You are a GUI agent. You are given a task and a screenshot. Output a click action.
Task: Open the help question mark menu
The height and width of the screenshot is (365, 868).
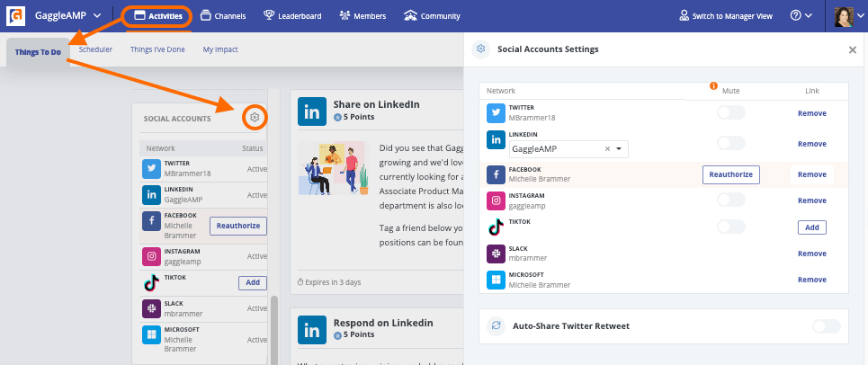tap(801, 16)
